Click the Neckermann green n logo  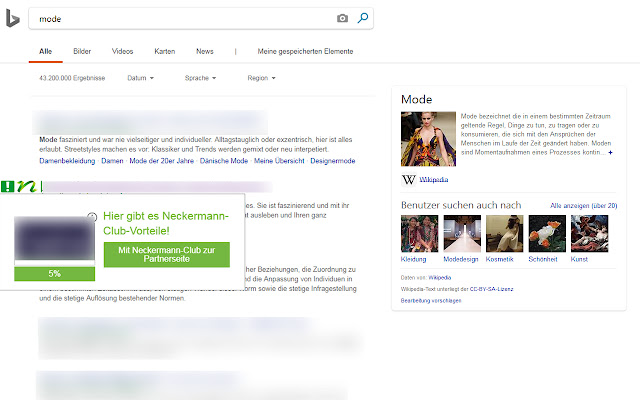[27, 187]
